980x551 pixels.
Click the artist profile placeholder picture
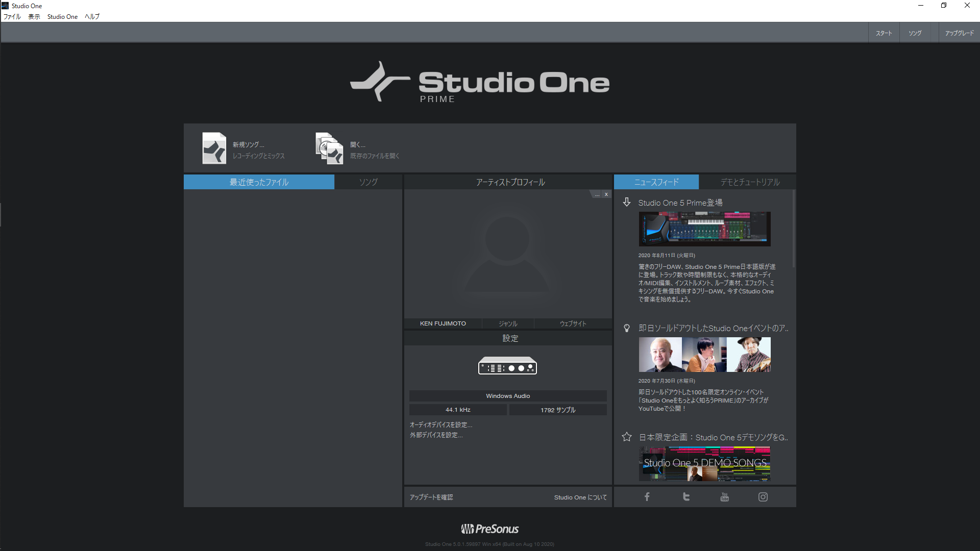point(507,254)
